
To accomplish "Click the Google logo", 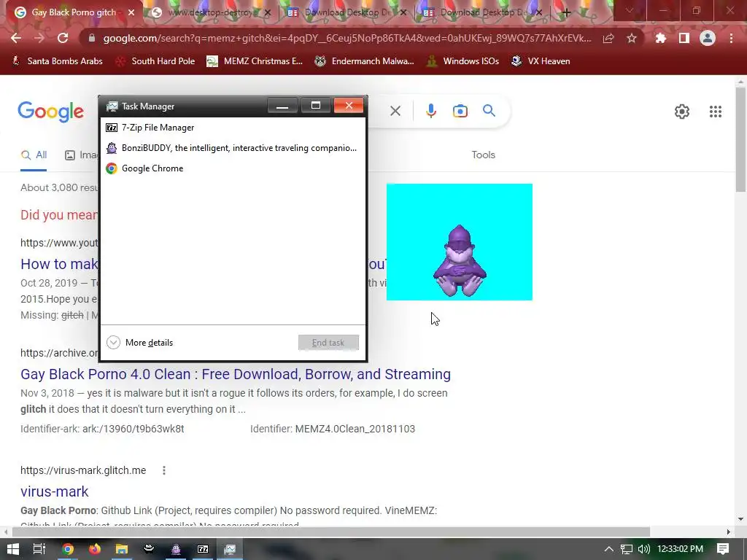I will tap(50, 112).
